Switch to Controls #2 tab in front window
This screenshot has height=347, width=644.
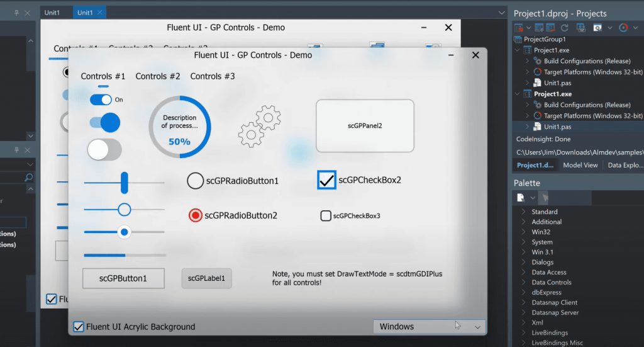click(158, 76)
